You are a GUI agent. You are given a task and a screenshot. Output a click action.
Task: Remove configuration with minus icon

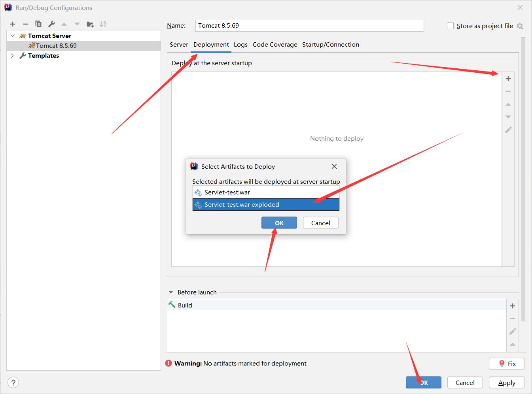(26, 24)
